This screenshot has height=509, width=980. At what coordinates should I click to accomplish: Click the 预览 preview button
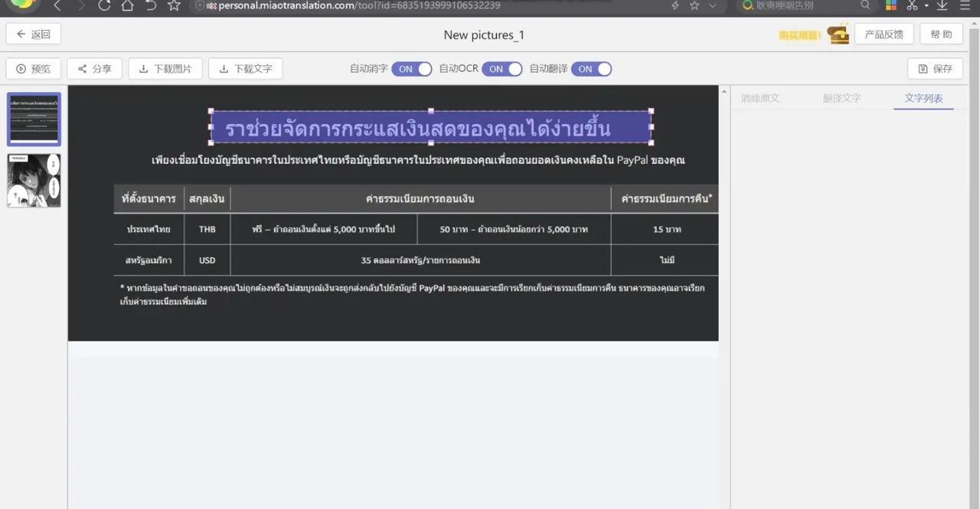(33, 69)
